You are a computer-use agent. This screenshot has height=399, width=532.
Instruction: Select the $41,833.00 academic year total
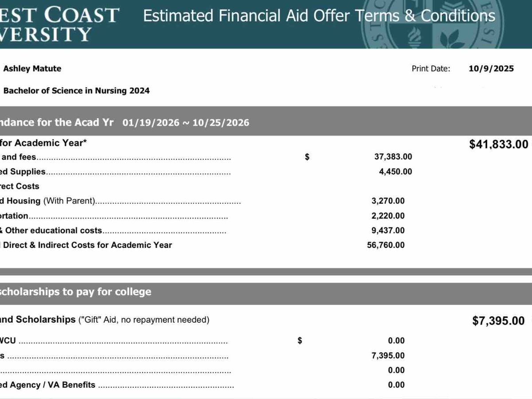[x=499, y=144]
